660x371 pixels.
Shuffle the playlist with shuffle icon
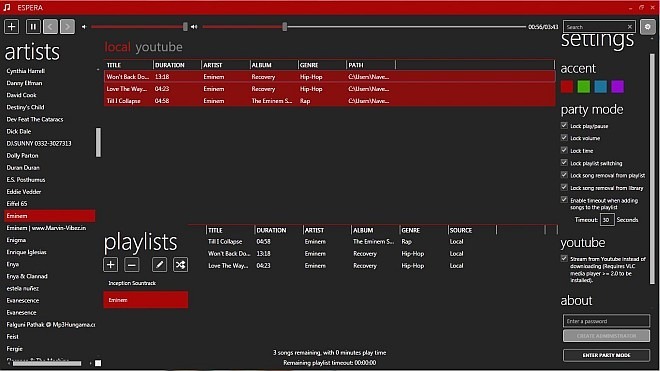pos(181,264)
